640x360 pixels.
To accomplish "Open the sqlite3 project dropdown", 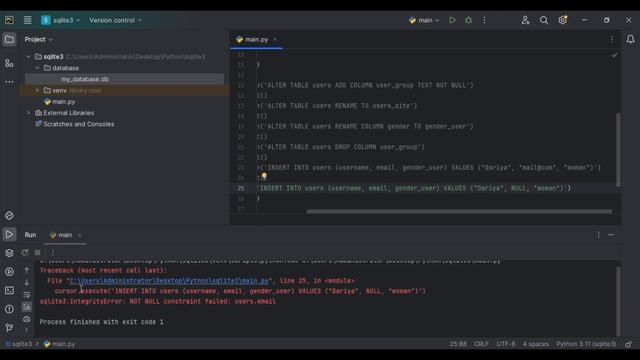I will [61, 20].
